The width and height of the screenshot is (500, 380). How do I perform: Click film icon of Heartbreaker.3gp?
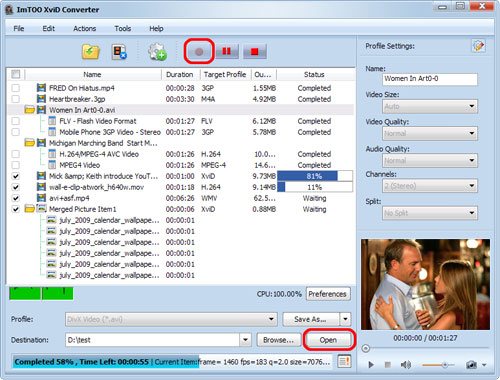tap(41, 99)
